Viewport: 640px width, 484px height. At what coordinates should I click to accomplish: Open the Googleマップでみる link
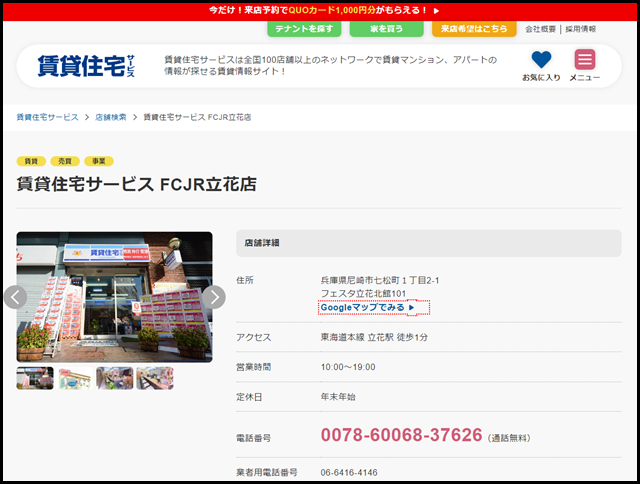pos(367,307)
